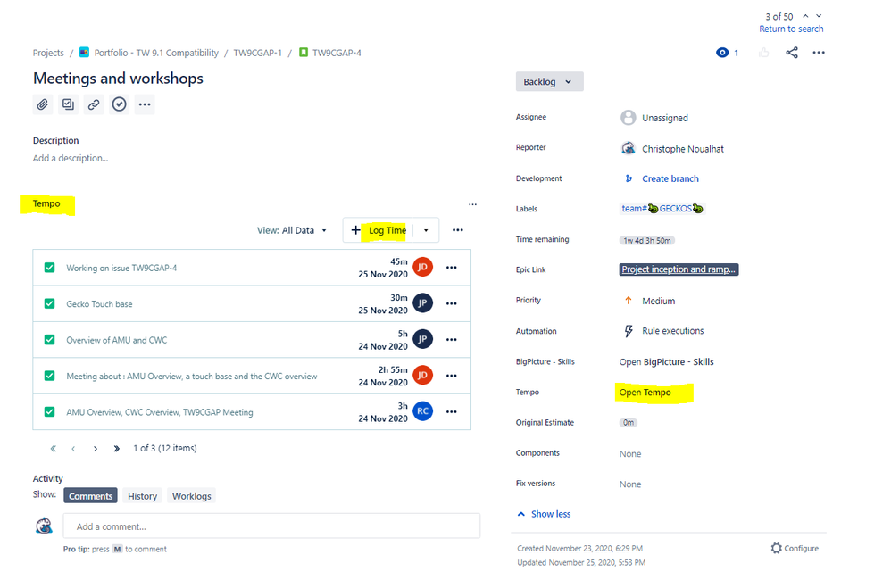
Task: Click the 'Meetings and workshops' issue title
Action: (x=118, y=79)
